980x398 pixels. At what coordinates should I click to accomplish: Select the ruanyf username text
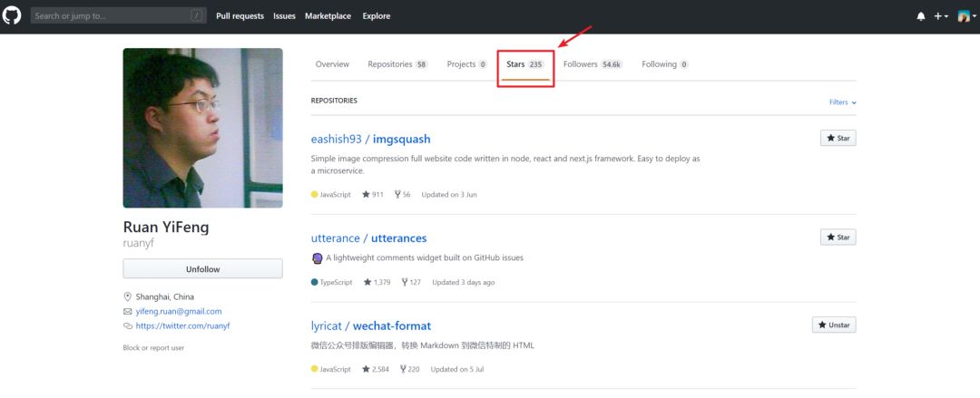138,243
